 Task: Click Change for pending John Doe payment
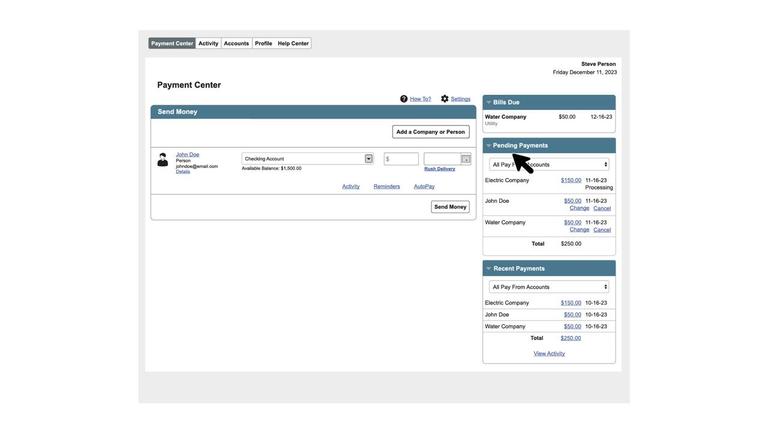[579, 208]
